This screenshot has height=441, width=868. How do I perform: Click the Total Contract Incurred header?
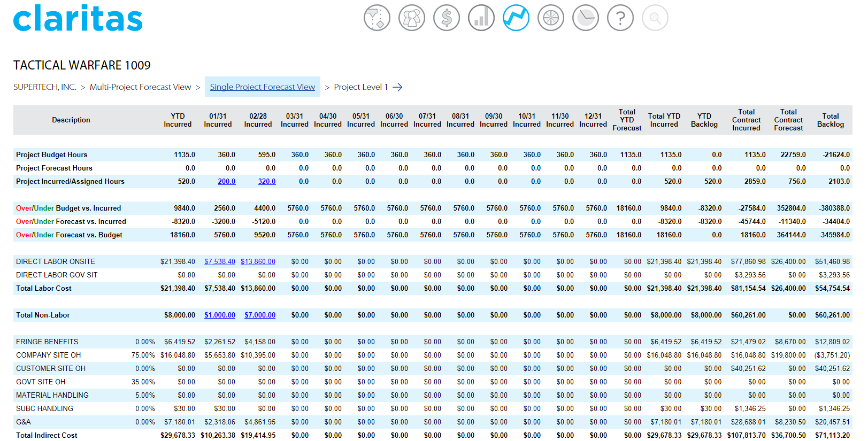point(746,120)
